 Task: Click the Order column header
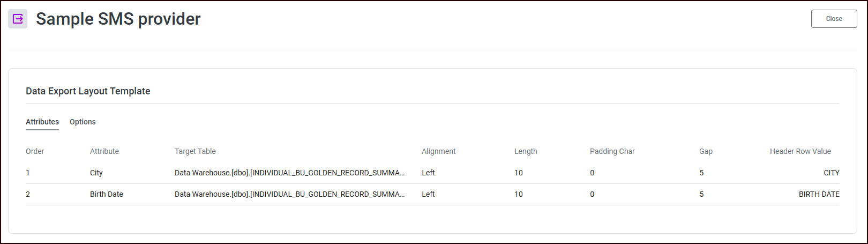(x=35, y=151)
